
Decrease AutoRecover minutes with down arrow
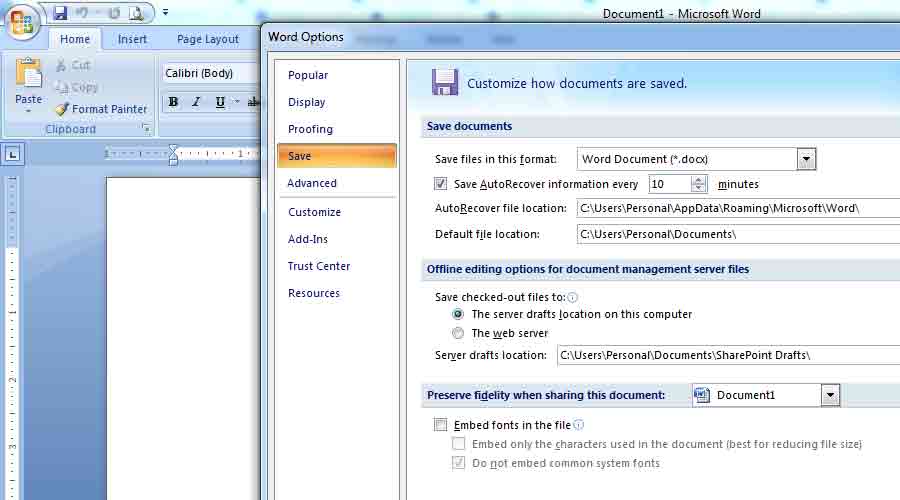pyautogui.click(x=698, y=188)
